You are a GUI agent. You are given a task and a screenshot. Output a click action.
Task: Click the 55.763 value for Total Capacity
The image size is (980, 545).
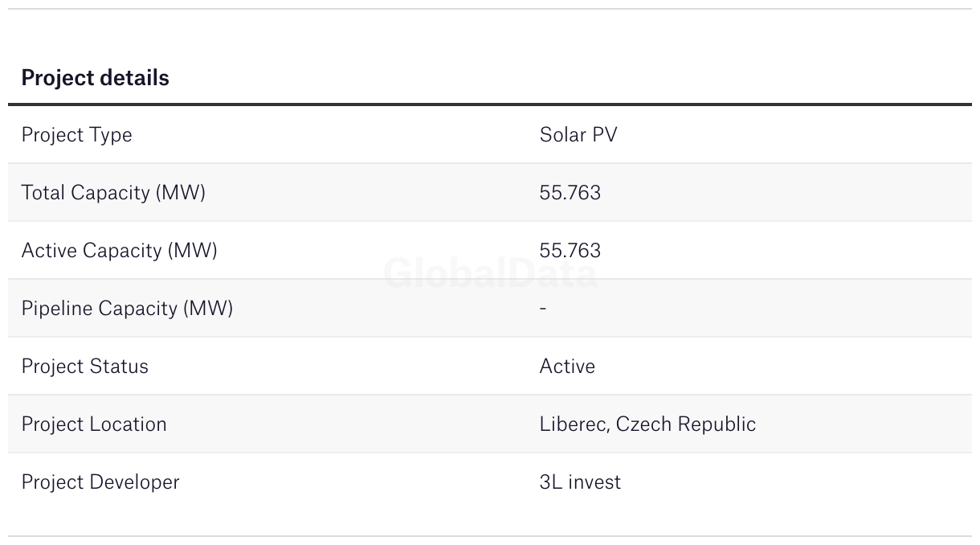(570, 193)
